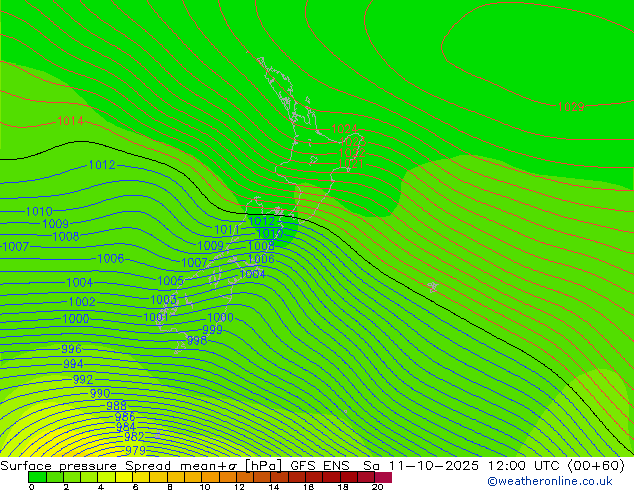Select the 979 lowest pressure label
The height and width of the screenshot is (490, 634).
coord(135,450)
